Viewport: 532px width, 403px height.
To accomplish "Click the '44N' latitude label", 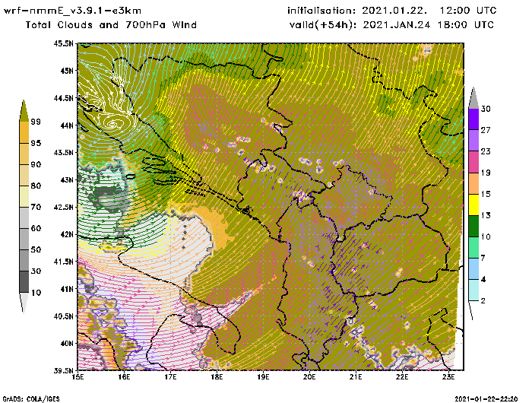I will click(x=67, y=125).
